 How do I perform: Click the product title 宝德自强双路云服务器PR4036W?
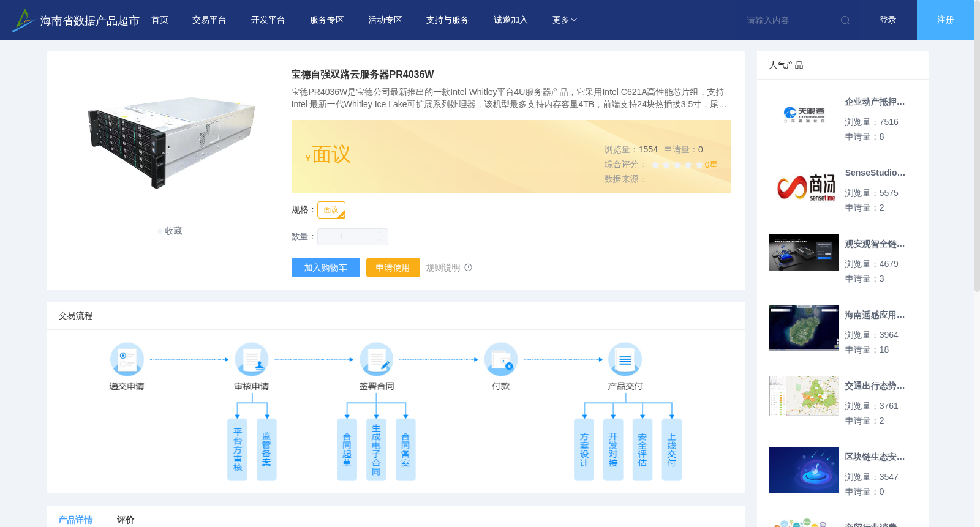click(x=362, y=75)
